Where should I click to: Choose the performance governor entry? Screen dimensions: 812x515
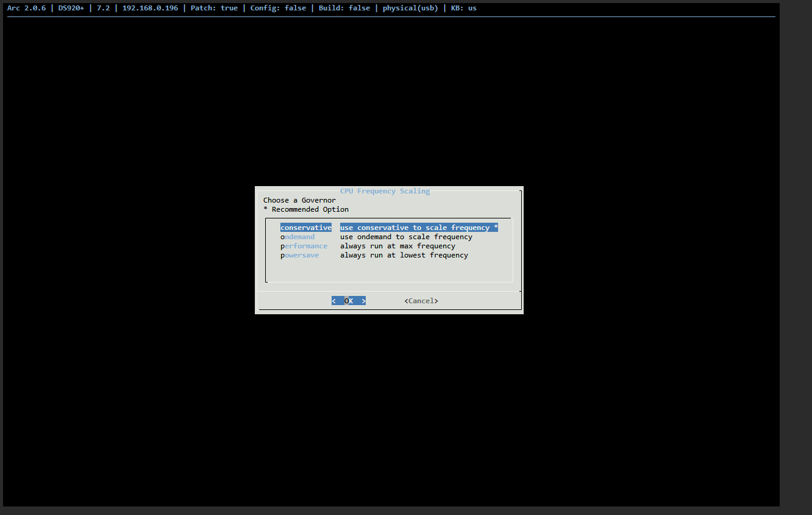304,246
